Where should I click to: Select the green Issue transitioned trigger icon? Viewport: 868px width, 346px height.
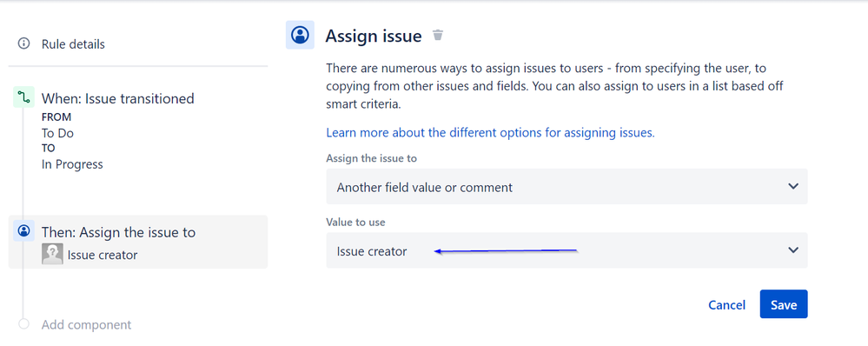click(23, 97)
